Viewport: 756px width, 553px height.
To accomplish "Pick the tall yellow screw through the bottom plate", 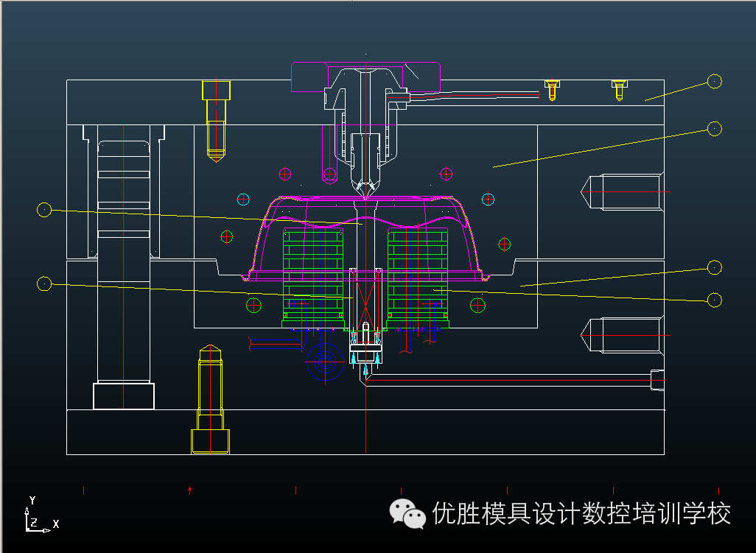I will tap(210, 399).
